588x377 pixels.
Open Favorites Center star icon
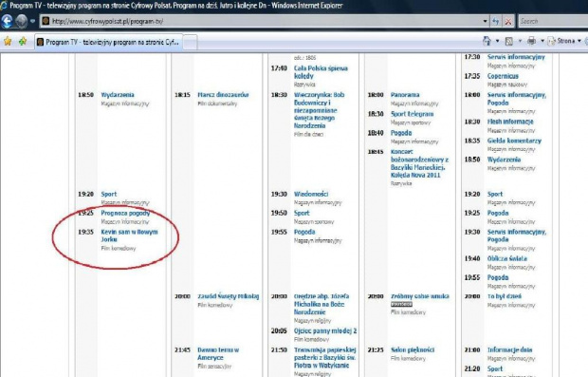[x=8, y=41]
